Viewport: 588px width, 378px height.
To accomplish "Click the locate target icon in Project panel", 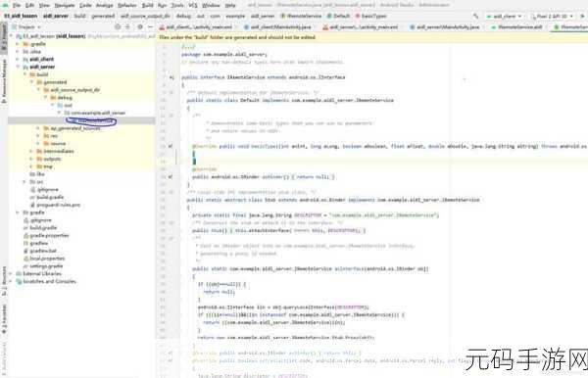I will [118, 27].
